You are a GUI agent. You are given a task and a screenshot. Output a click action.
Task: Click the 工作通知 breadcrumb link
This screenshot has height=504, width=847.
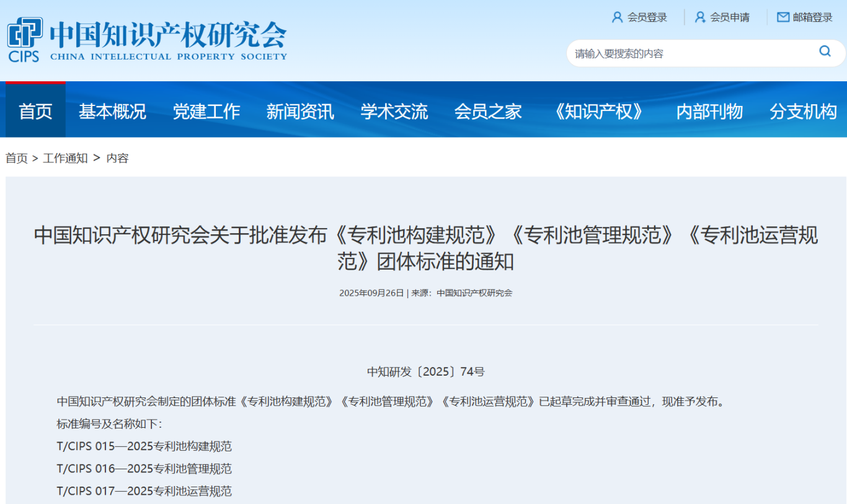pos(65,158)
